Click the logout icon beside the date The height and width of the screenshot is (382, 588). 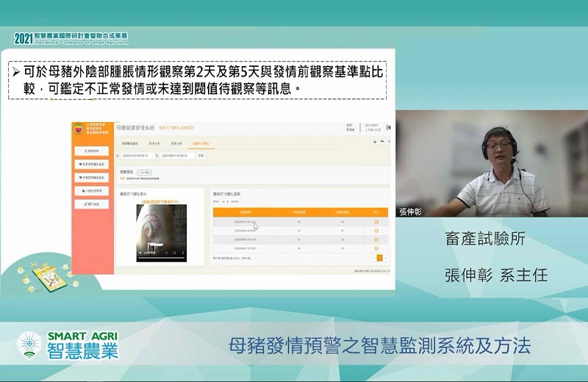pos(389,128)
